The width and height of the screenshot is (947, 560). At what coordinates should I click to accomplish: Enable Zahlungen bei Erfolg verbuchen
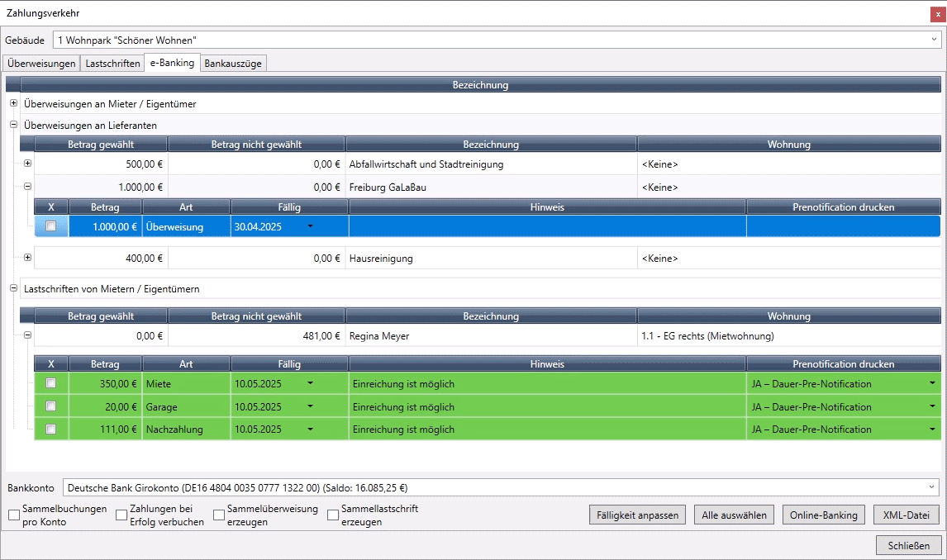tap(121, 515)
